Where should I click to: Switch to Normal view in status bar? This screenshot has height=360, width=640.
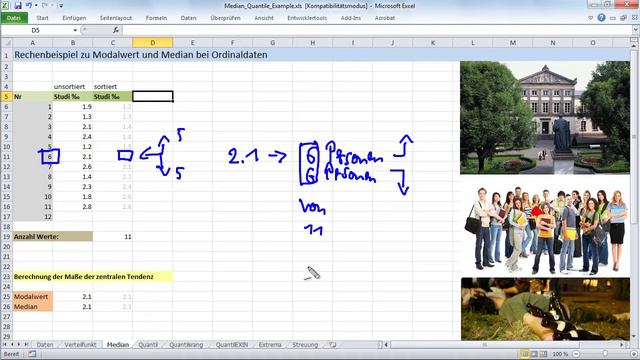pos(524,354)
